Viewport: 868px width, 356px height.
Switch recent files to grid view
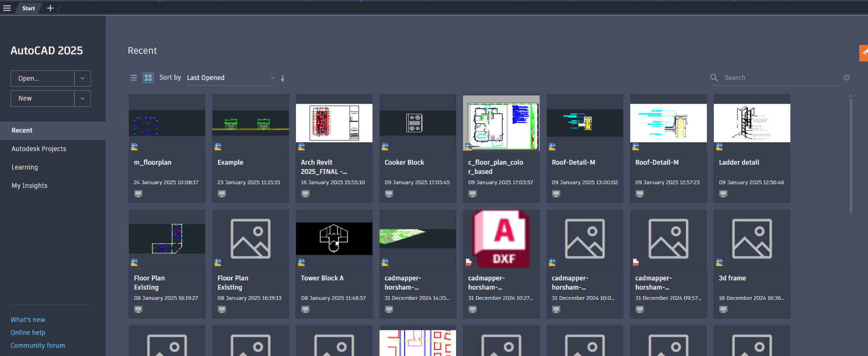coord(148,78)
